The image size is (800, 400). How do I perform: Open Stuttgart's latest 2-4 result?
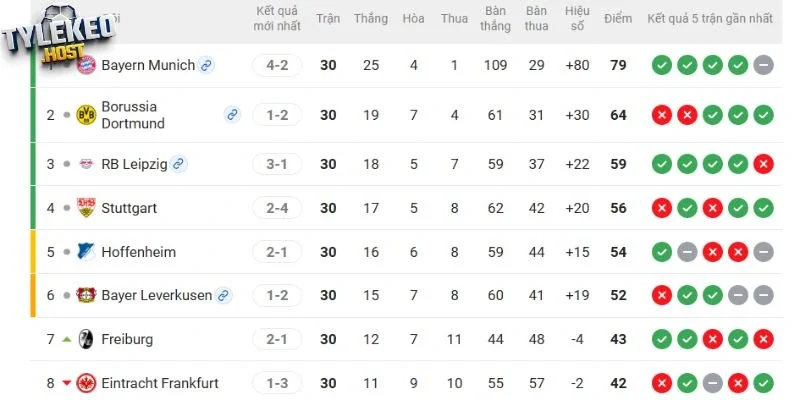(x=277, y=208)
